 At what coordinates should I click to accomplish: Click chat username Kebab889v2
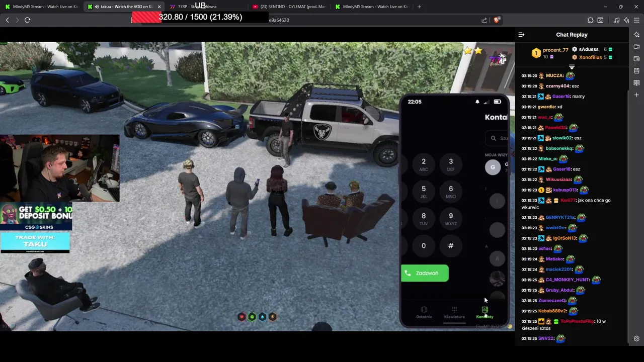552,311
